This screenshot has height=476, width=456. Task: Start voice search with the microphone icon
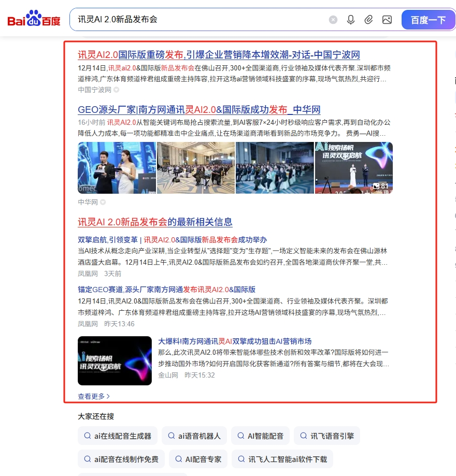coord(351,20)
